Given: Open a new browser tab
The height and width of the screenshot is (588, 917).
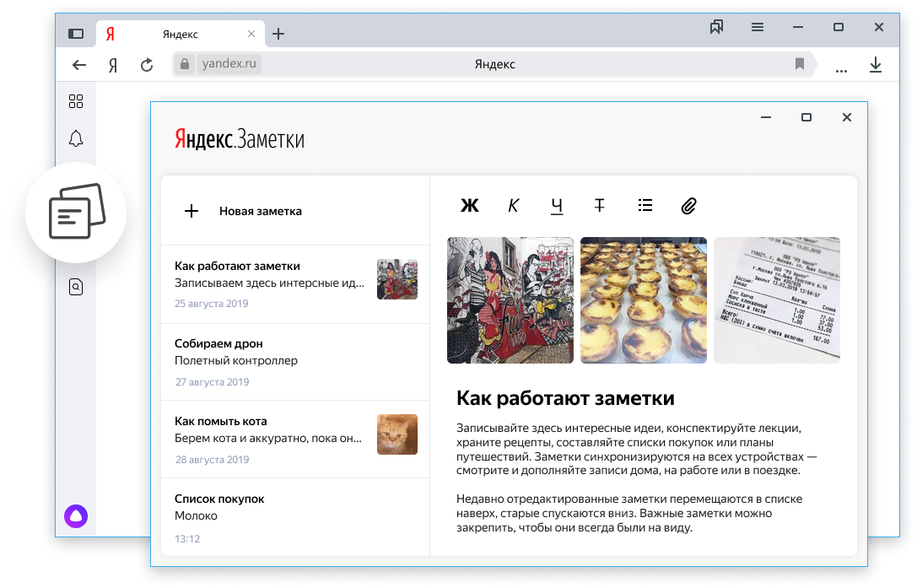Looking at the screenshot, I should 278,35.
